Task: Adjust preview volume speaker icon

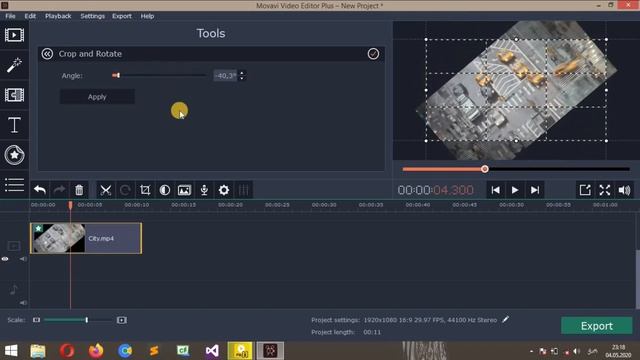Action: [624, 190]
